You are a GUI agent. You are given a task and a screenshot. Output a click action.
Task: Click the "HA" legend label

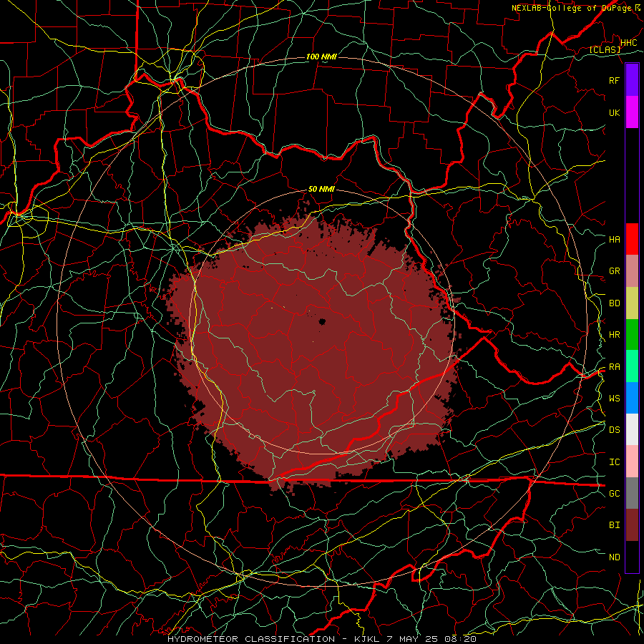pyautogui.click(x=614, y=239)
